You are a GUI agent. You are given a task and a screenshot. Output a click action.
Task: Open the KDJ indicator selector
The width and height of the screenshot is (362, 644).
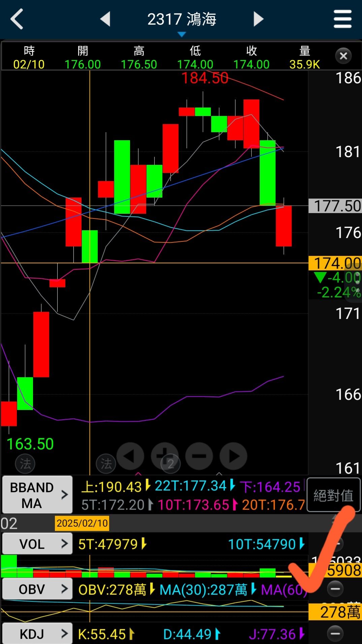37,634
